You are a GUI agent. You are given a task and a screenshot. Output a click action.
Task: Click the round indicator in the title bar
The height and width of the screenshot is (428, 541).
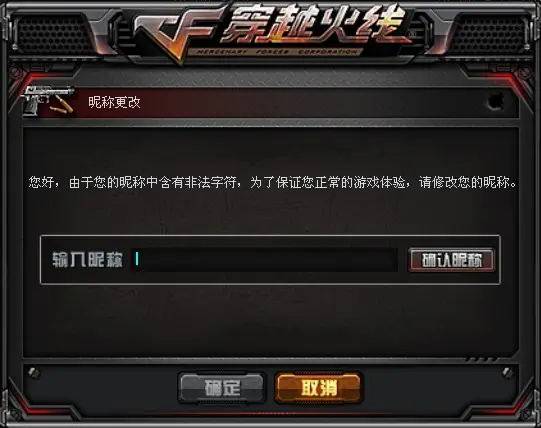pos(495,101)
